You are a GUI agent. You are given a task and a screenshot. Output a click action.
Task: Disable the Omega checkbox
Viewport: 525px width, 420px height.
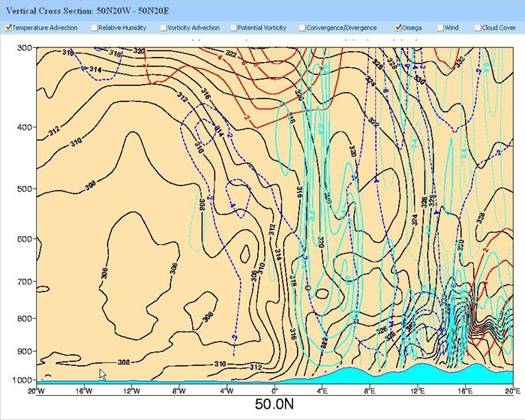pyautogui.click(x=397, y=28)
